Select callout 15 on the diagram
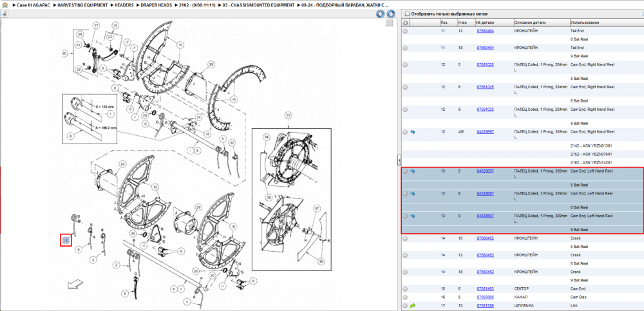This screenshot has width=644, height=311. (180, 45)
